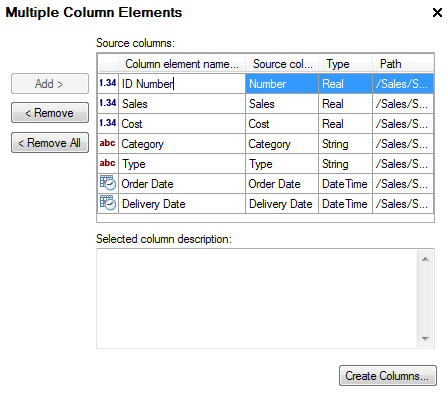Click the Type column header

point(345,64)
